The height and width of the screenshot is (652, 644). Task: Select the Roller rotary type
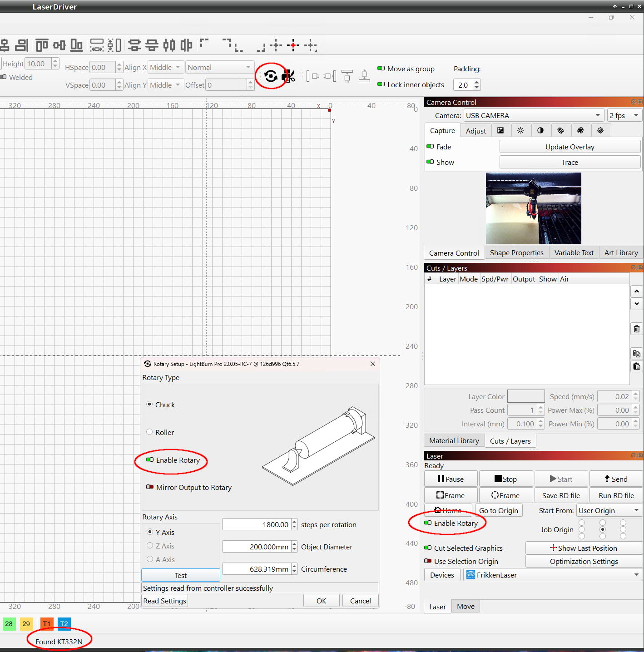pos(150,432)
